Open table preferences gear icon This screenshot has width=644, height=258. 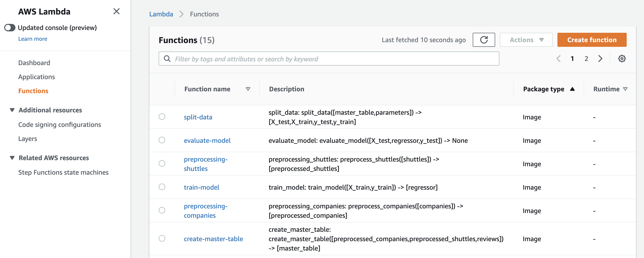point(622,59)
